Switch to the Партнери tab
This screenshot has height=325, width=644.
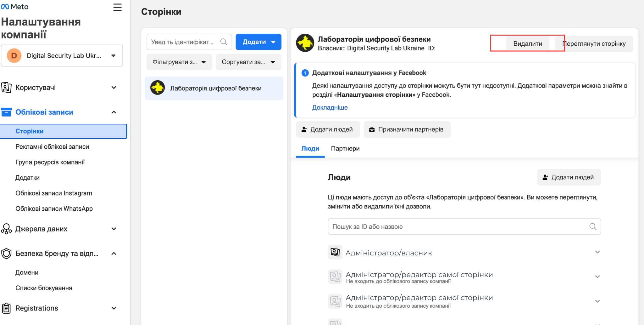pos(345,149)
